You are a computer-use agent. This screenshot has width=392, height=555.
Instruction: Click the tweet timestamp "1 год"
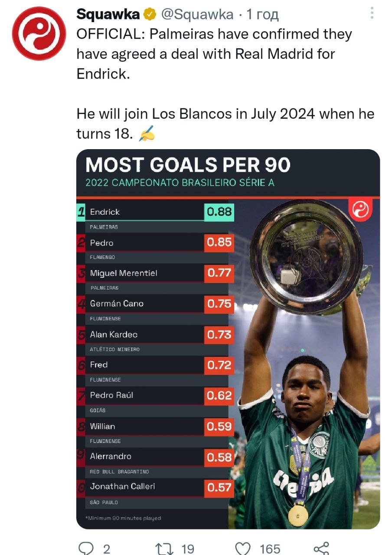coord(262,15)
